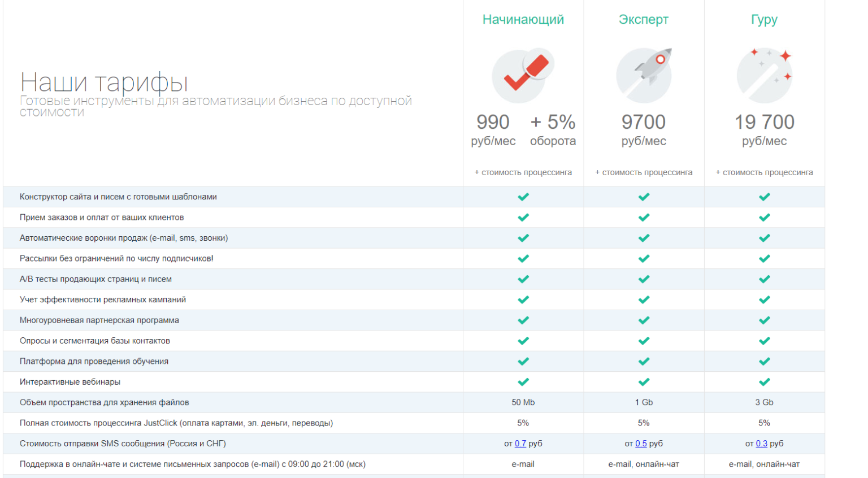This screenshot has width=868, height=478.
Task: Click Начинающий checkmark for Конструктор сайта row
Action: click(x=523, y=197)
